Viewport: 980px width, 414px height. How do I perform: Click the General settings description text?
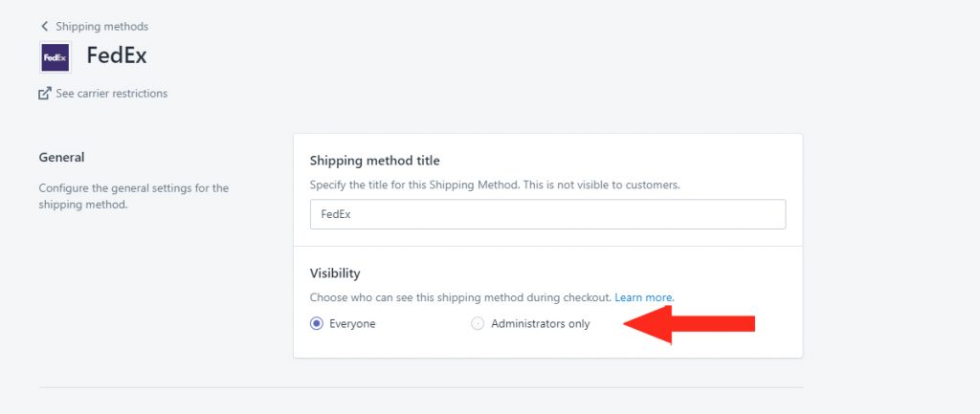133,196
